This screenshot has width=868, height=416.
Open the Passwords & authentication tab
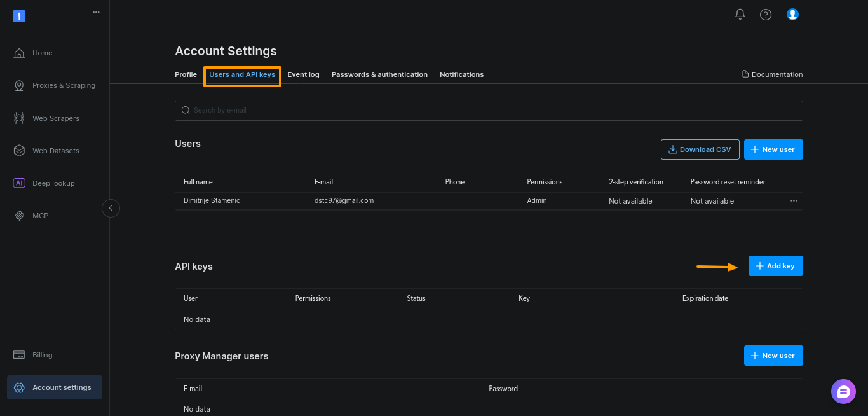[379, 74]
